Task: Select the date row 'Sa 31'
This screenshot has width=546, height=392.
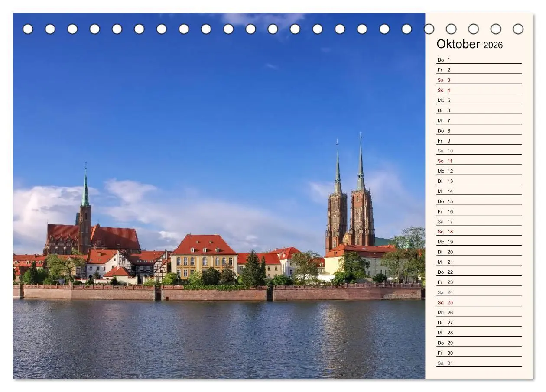Action: pyautogui.click(x=479, y=363)
